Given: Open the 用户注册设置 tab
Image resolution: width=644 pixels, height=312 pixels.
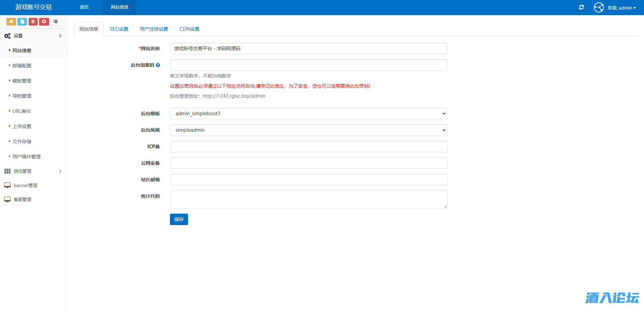Looking at the screenshot, I should coord(154,29).
